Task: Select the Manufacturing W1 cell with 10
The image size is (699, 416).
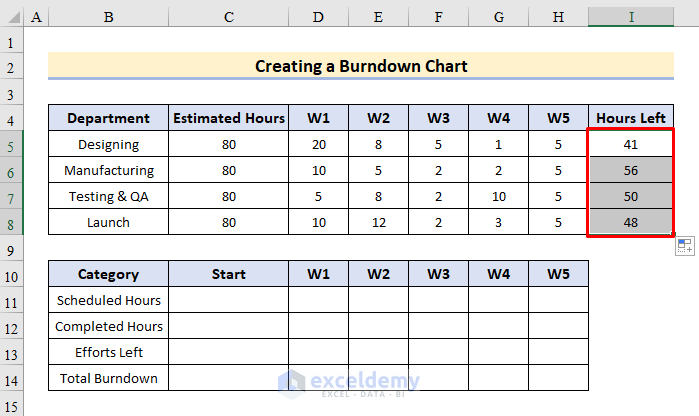Action: pyautogui.click(x=319, y=170)
